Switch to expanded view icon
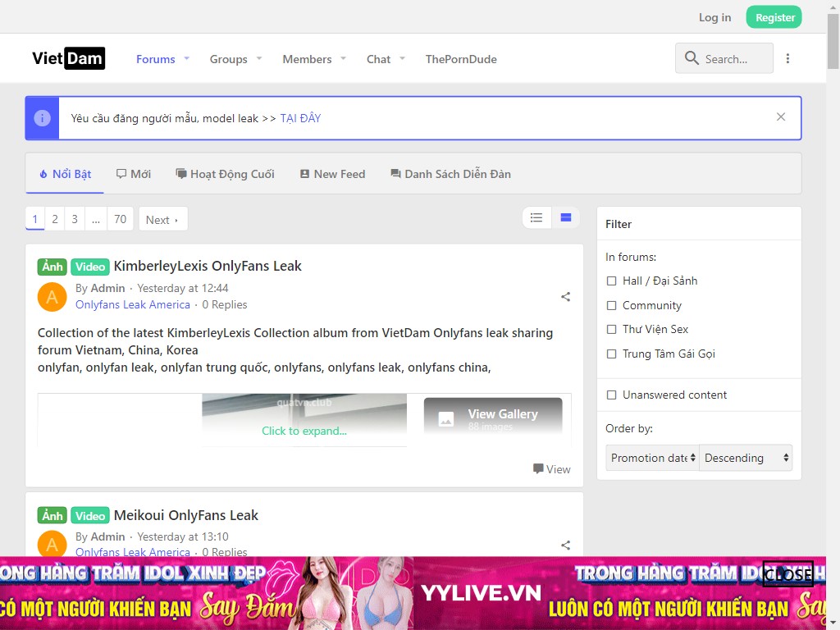 point(565,217)
